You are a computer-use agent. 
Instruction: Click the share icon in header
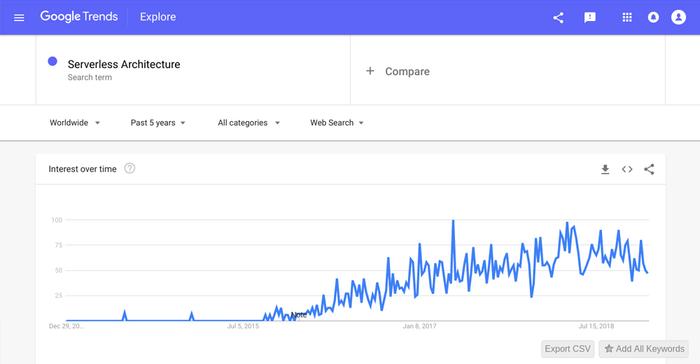point(558,17)
